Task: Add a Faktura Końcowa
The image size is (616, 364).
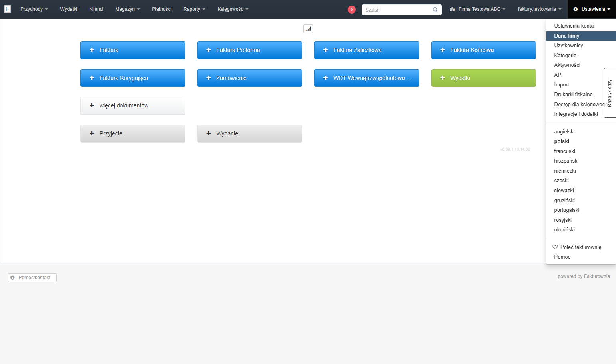Action: click(x=484, y=50)
